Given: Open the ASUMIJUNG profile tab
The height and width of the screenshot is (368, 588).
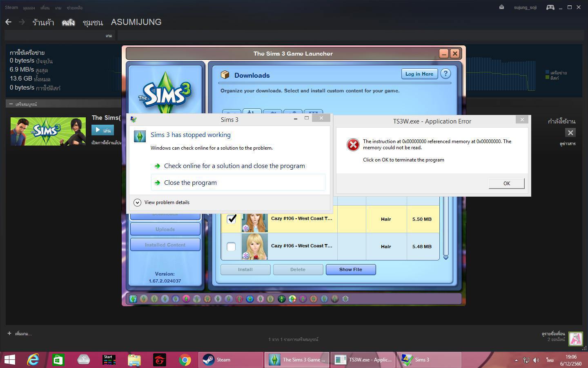Looking at the screenshot, I should pos(136,22).
